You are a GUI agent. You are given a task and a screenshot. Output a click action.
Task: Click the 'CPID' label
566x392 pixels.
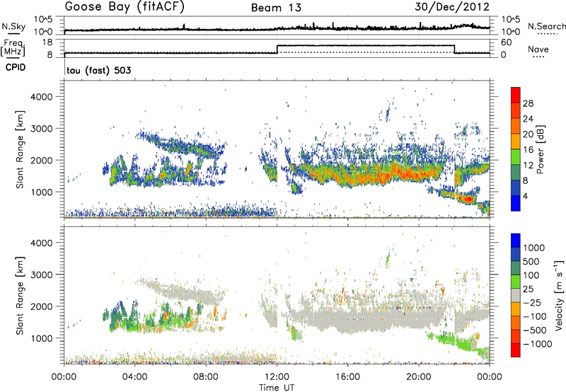point(16,67)
